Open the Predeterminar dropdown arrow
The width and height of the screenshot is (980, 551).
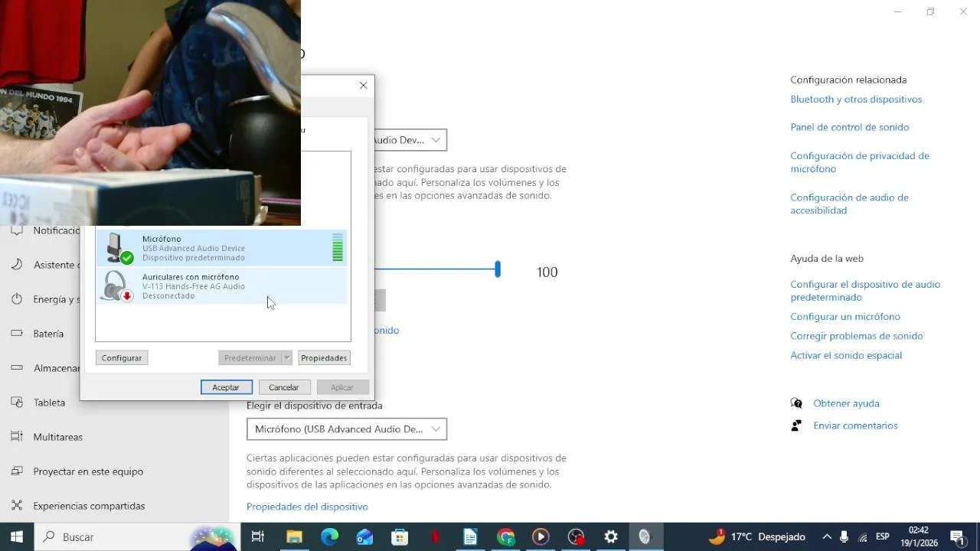(287, 357)
